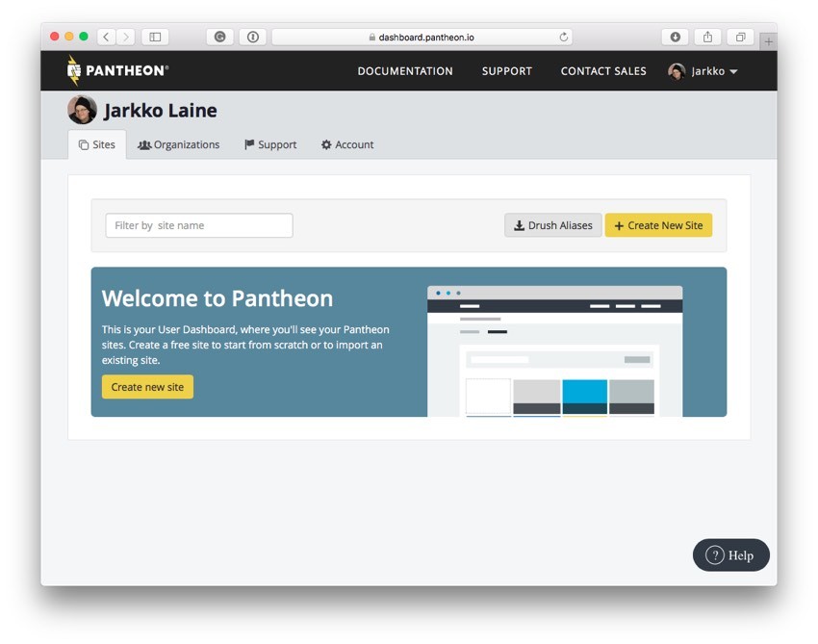Click the Safari share icon
This screenshot has width=818, height=644.
point(707,37)
